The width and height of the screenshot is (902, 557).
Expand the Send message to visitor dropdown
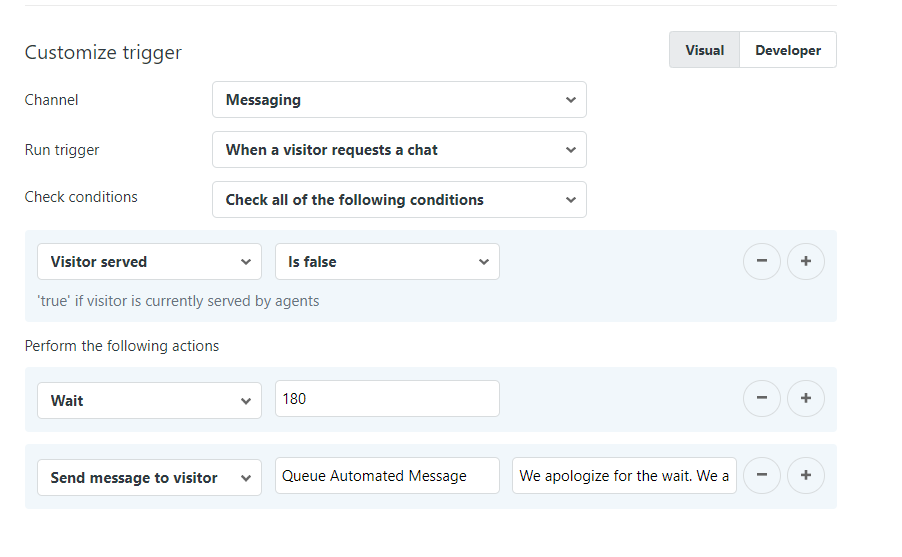[x=149, y=478]
